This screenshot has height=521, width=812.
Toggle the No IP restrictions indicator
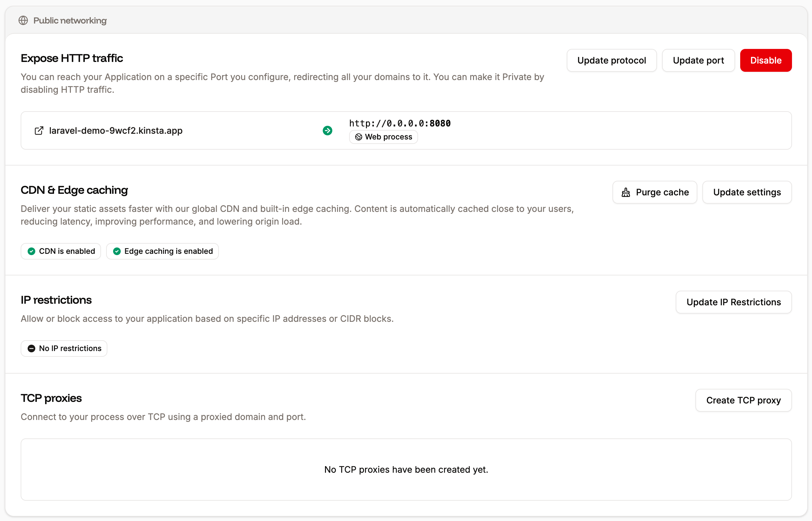click(64, 348)
